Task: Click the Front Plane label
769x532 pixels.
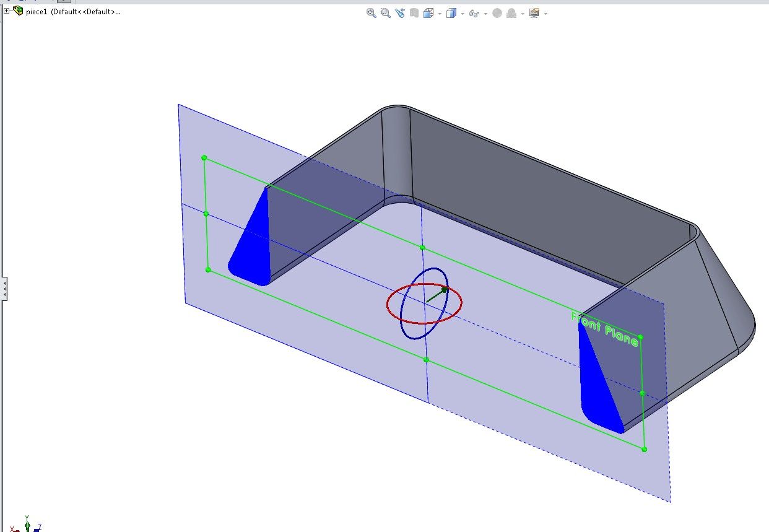Action: (604, 329)
